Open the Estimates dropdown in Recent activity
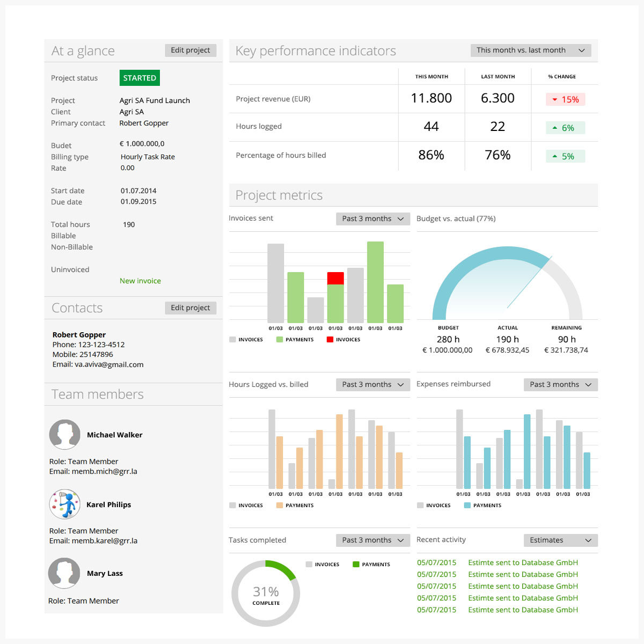This screenshot has height=644, width=644. click(560, 540)
